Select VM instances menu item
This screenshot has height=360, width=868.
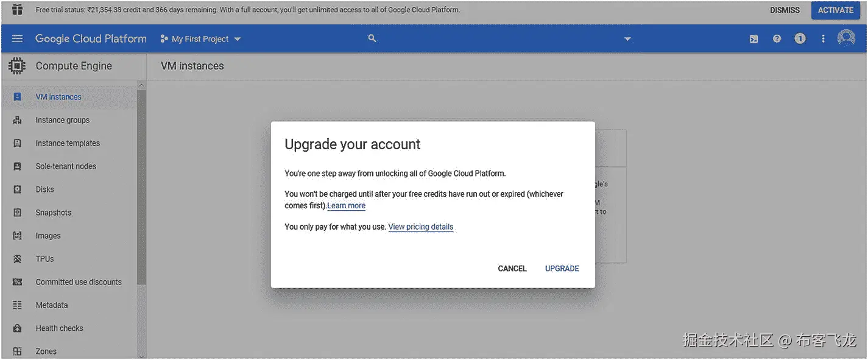pos(69,97)
